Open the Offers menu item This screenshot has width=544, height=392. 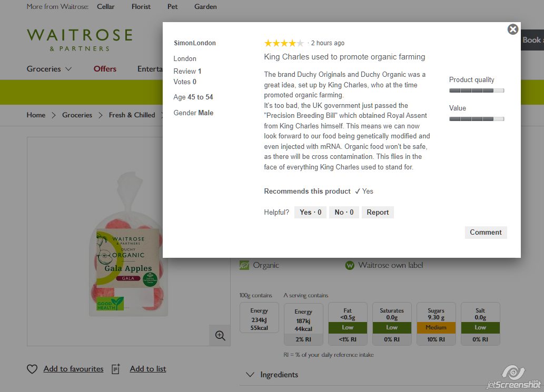tap(105, 69)
